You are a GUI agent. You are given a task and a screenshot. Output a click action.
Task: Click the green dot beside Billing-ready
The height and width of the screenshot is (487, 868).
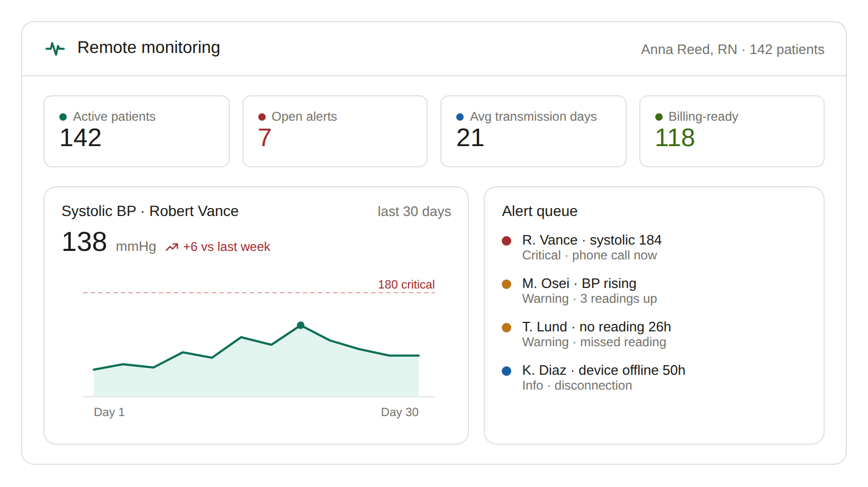(659, 117)
